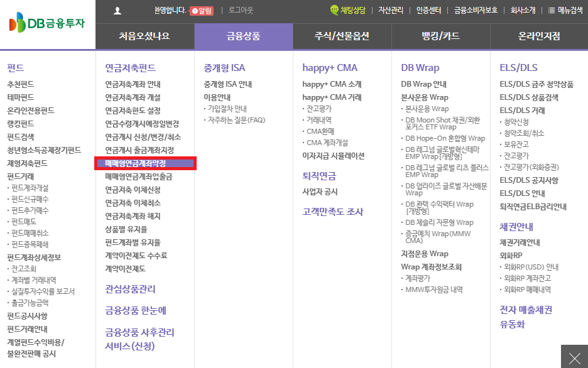The height and width of the screenshot is (368, 588).
Task: Go to 랭킹펀드
Action: tap(21, 124)
